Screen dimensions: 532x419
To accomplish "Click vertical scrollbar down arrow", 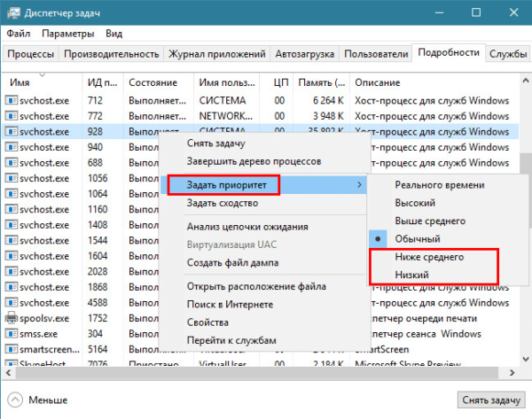I will [525, 359].
